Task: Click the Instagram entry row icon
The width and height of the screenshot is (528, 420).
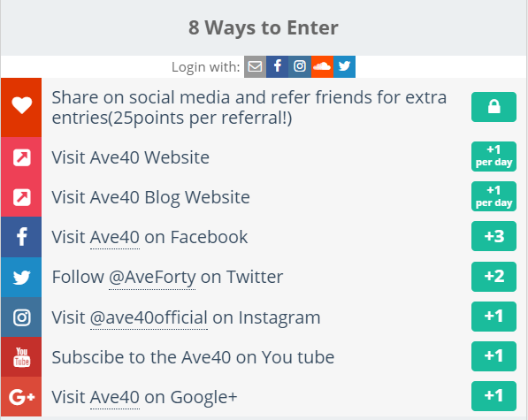Action: 21,317
